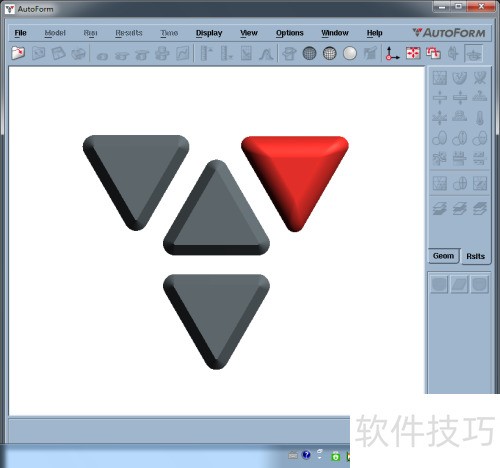Open the Run menu
The width and height of the screenshot is (500, 468).
click(x=90, y=33)
